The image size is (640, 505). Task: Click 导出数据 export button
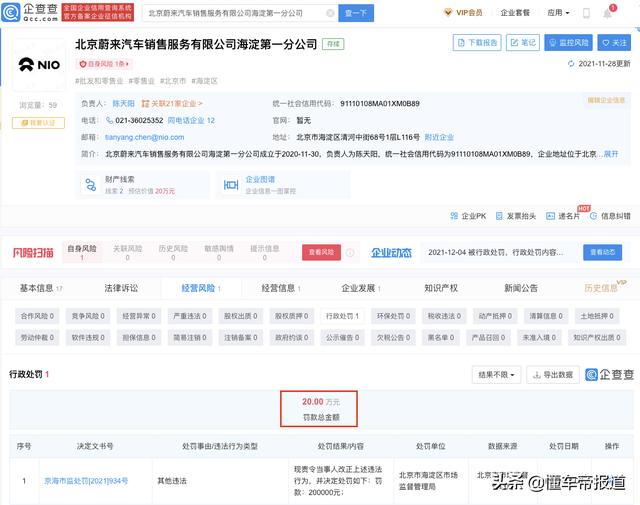553,374
